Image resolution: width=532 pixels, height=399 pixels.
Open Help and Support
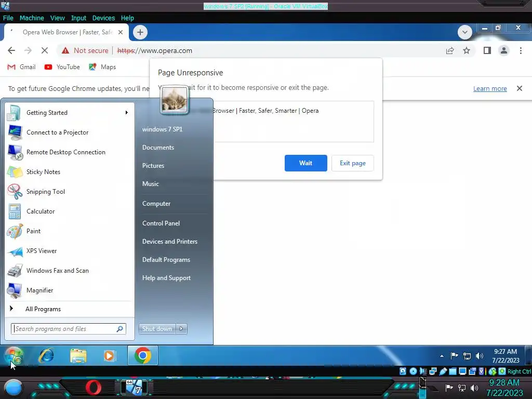coord(166,278)
